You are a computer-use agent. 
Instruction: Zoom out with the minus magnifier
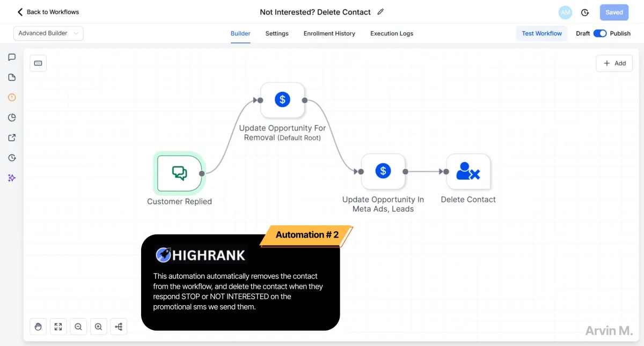(78, 326)
